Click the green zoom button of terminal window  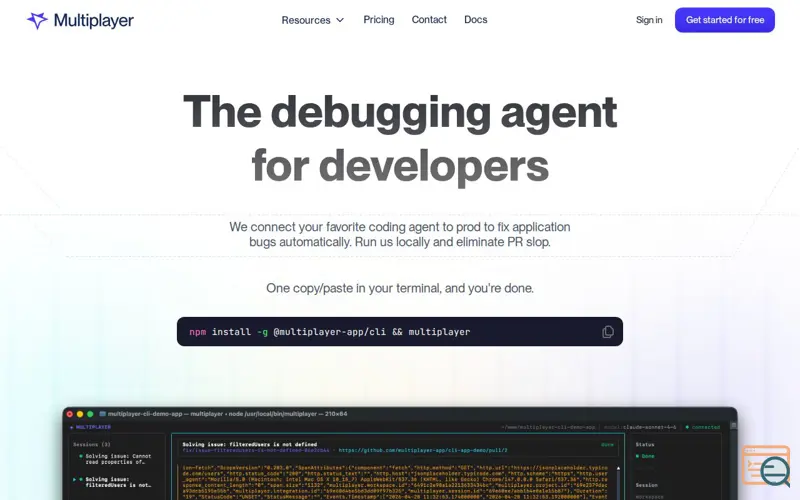(x=90, y=414)
